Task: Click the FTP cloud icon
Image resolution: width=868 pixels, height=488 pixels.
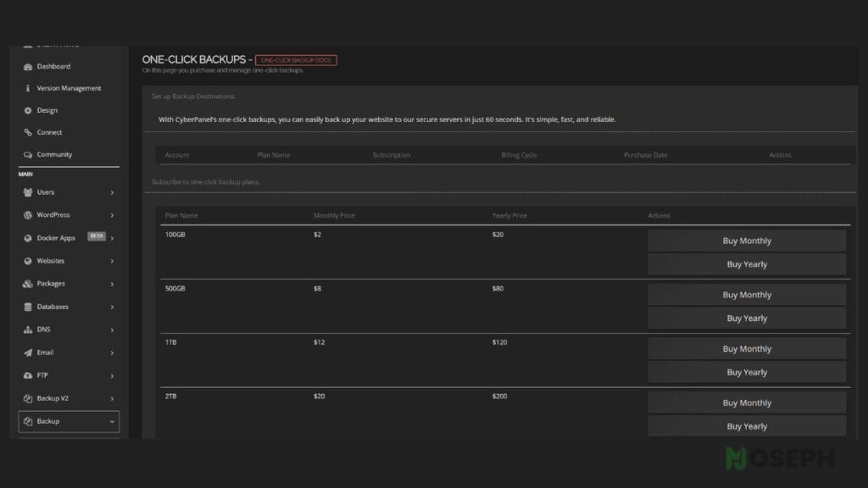Action: pyautogui.click(x=28, y=375)
